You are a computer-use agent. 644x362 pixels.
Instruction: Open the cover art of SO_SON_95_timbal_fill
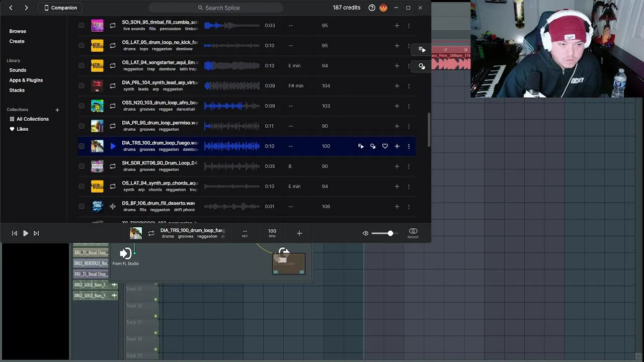click(x=97, y=25)
